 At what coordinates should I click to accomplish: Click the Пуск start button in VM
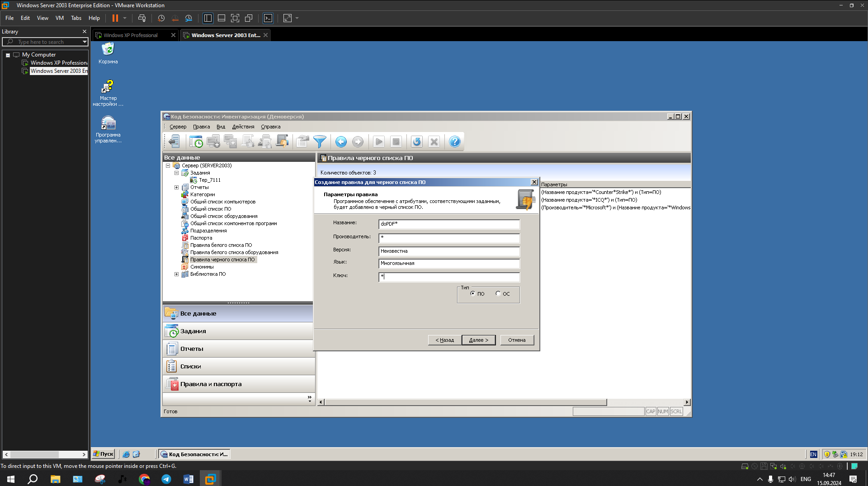coord(103,454)
